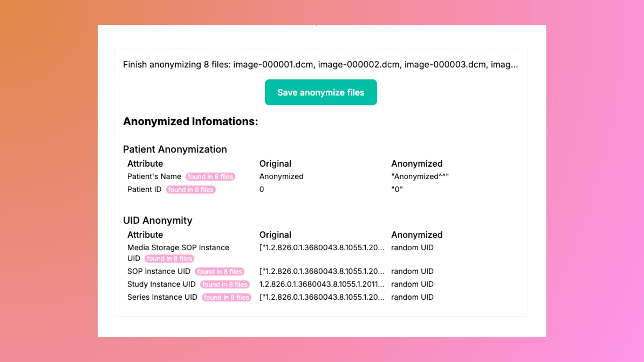Click the Patient Anonymization section title
644x362 pixels.
pos(175,149)
